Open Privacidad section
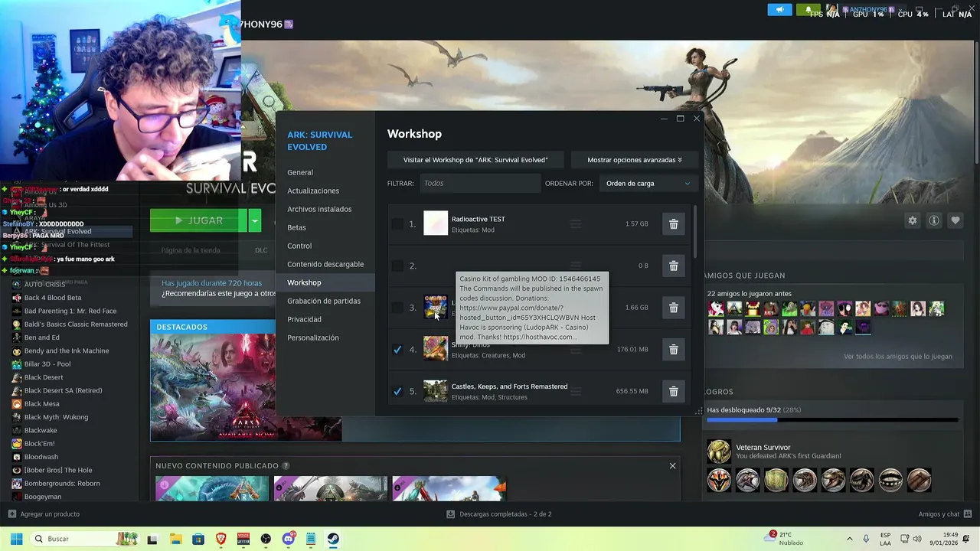This screenshot has height=551, width=980. click(304, 319)
